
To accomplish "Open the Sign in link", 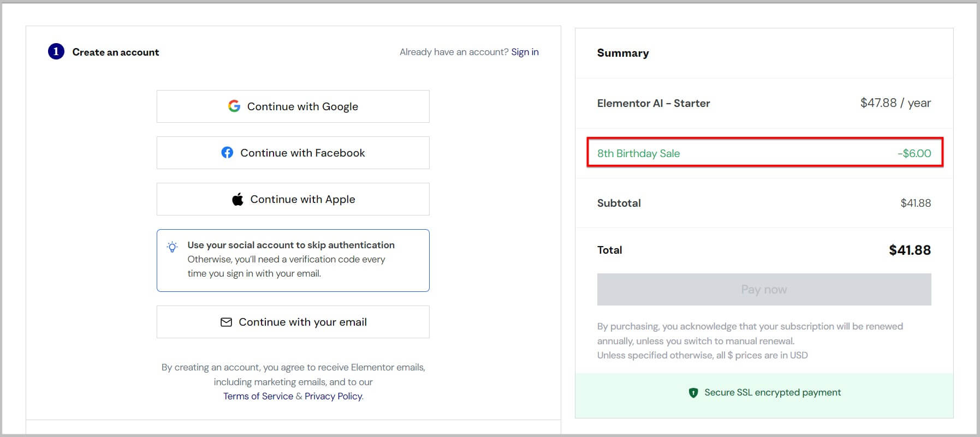I will click(x=525, y=52).
